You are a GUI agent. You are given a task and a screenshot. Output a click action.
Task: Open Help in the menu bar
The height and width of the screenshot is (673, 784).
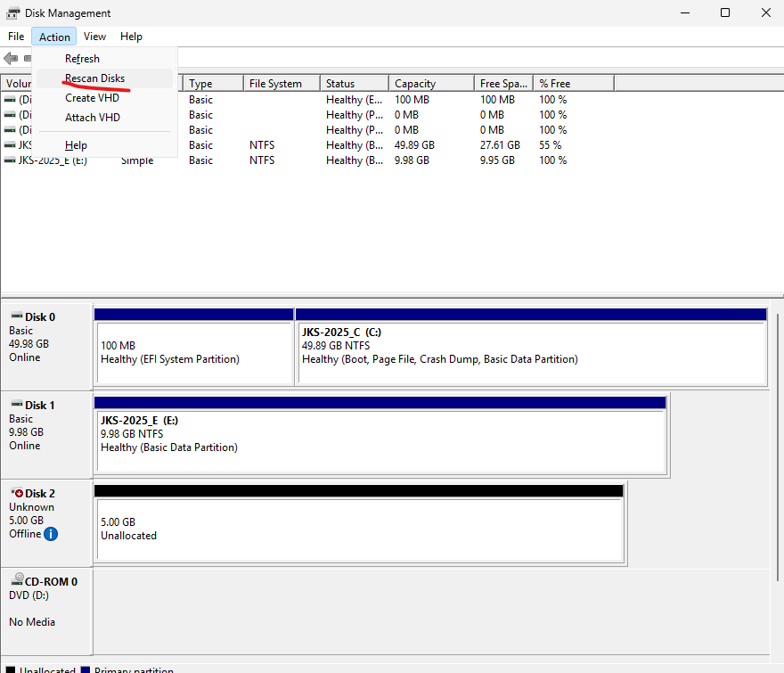(x=131, y=37)
